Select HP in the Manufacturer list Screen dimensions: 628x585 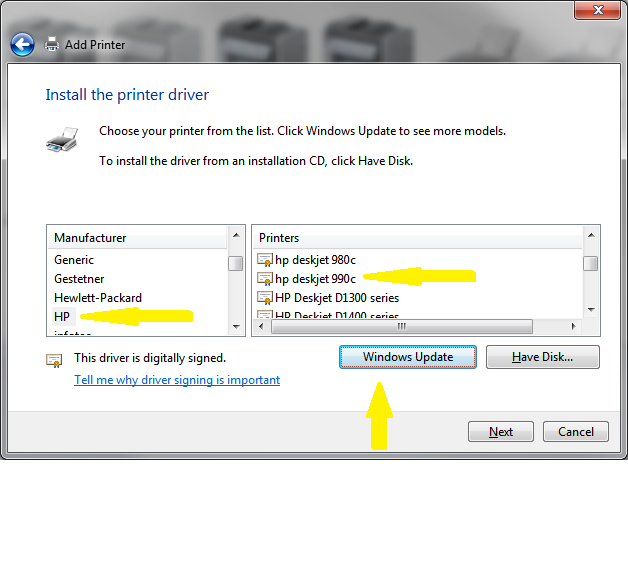[62, 317]
